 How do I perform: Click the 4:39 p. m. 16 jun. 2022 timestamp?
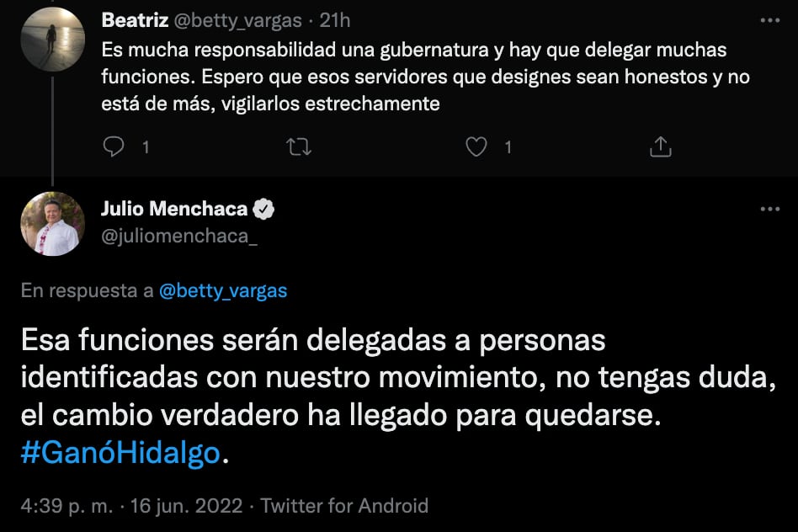(x=131, y=506)
